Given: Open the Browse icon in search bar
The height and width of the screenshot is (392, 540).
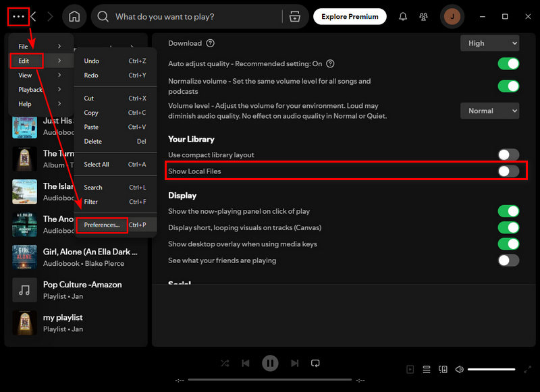Looking at the screenshot, I should tap(294, 16).
